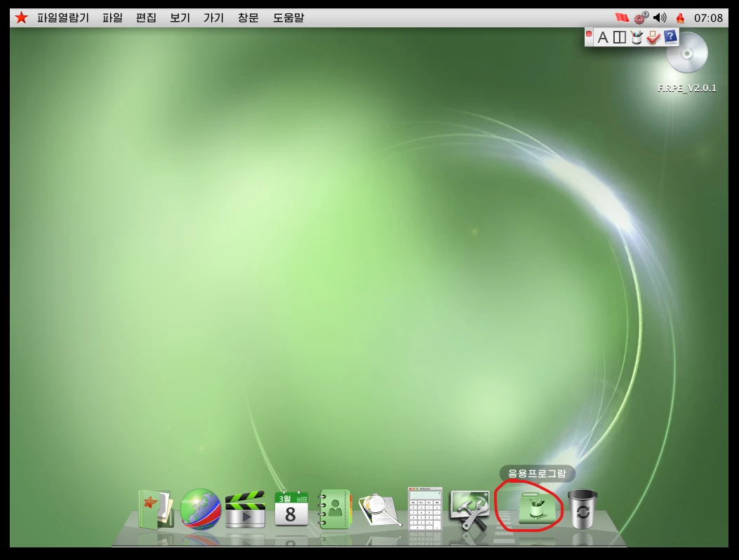This screenshot has width=739, height=560.
Task: Expand the 보기 menu
Action: click(180, 18)
